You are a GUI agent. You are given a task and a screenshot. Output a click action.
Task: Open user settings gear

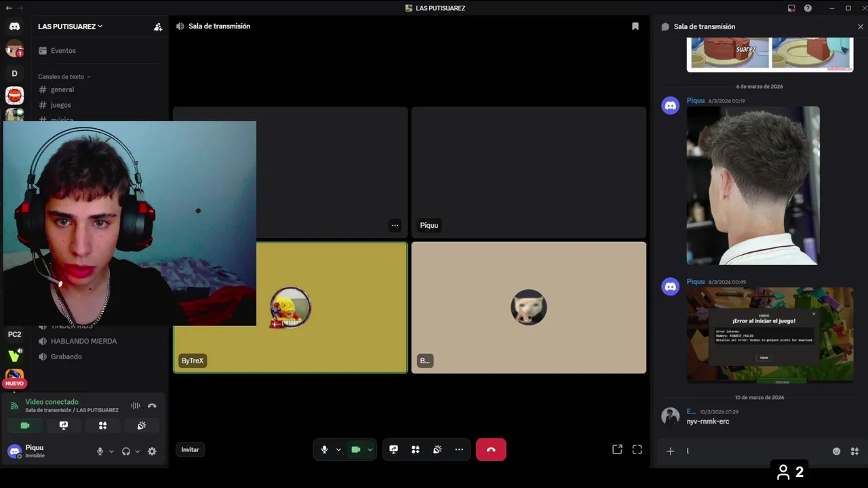point(152,451)
